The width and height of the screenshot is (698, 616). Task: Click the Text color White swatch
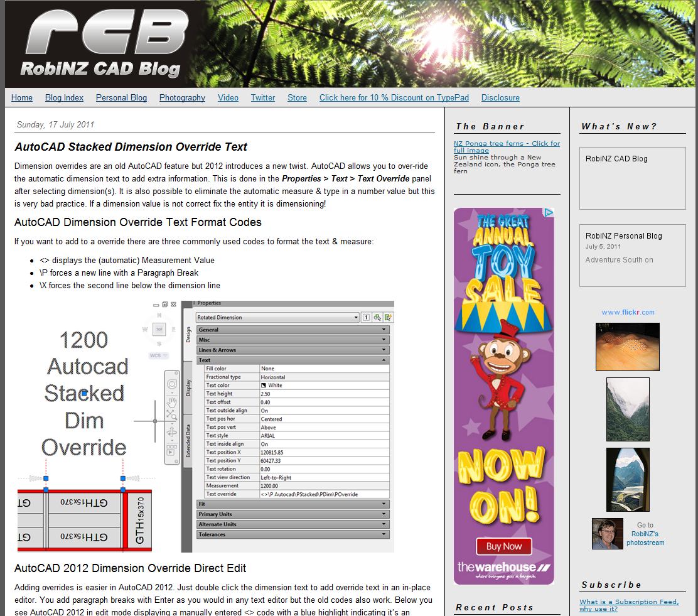pos(264,386)
